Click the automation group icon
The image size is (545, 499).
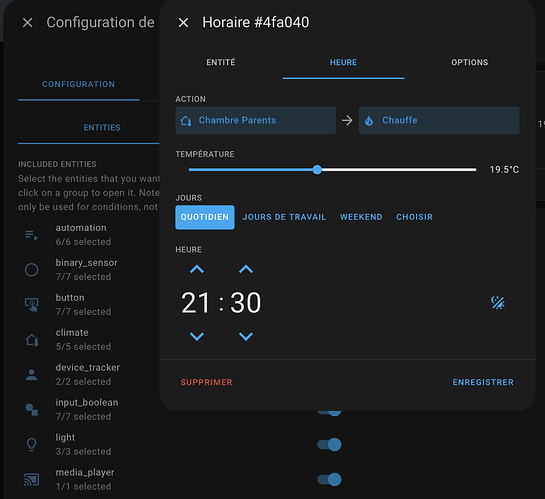32,235
